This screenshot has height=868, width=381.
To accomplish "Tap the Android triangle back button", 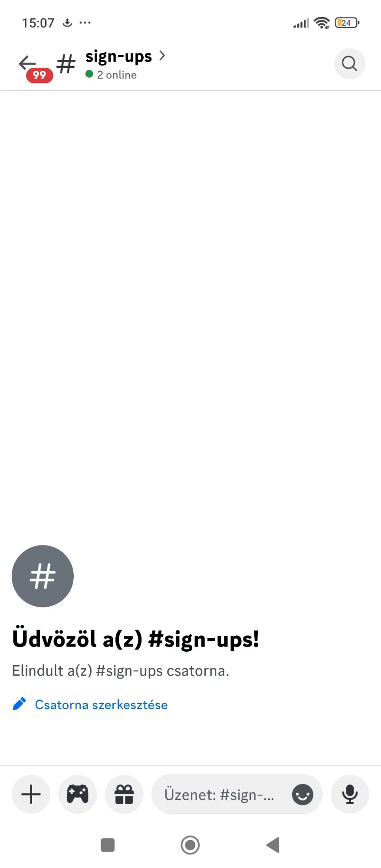I will (x=273, y=845).
